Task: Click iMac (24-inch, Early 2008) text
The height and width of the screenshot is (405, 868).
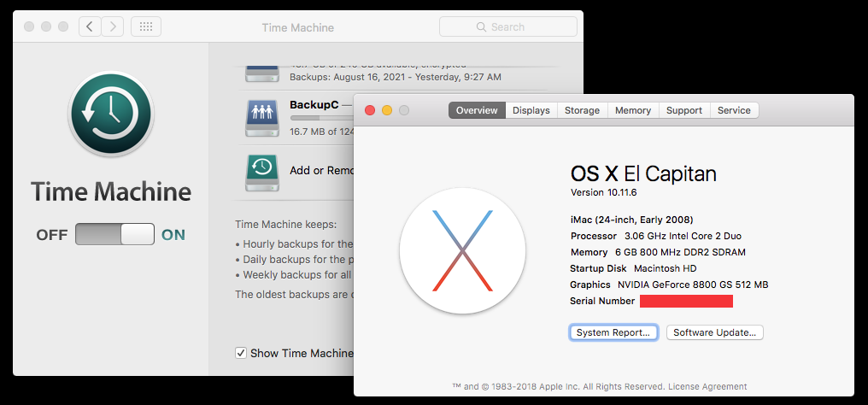Action: [631, 220]
